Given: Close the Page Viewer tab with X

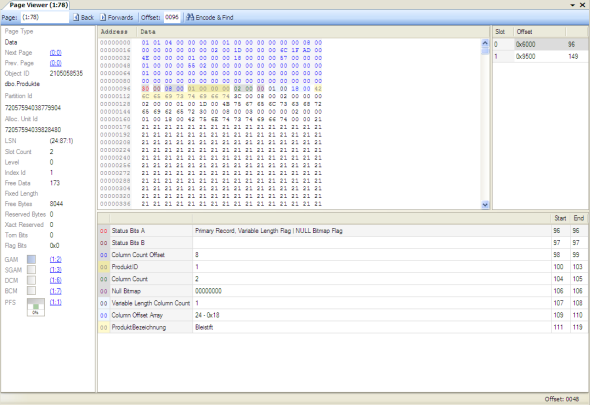Looking at the screenshot, I should [582, 5].
